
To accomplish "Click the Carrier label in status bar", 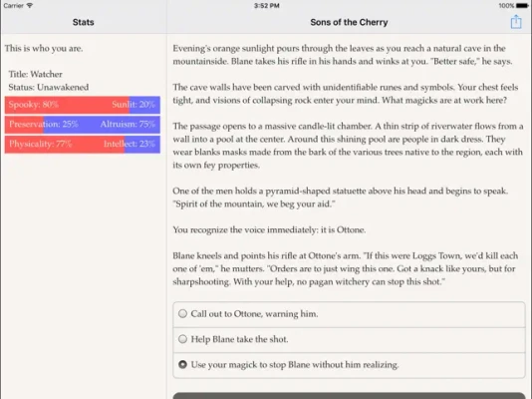I will point(14,5).
